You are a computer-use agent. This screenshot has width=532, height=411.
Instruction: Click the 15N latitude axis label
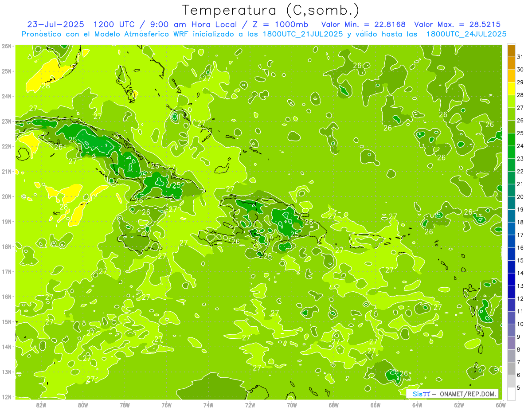pos(7,322)
